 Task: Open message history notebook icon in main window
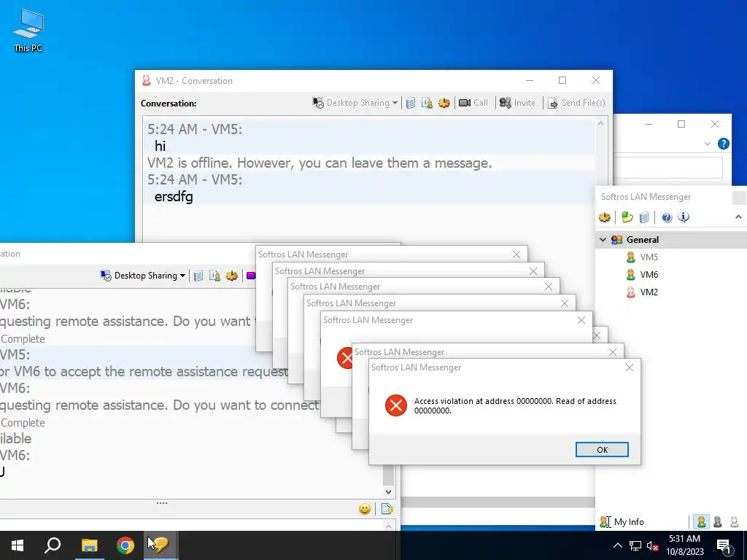coord(644,217)
